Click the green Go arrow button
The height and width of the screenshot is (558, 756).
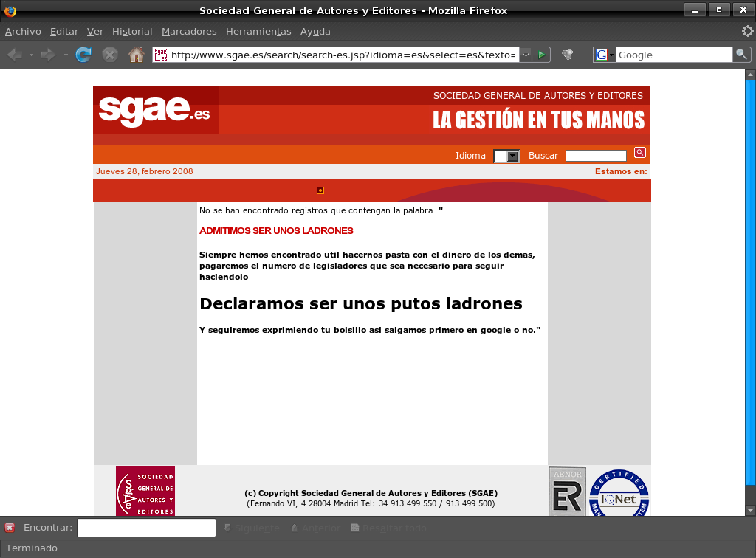[x=541, y=55]
